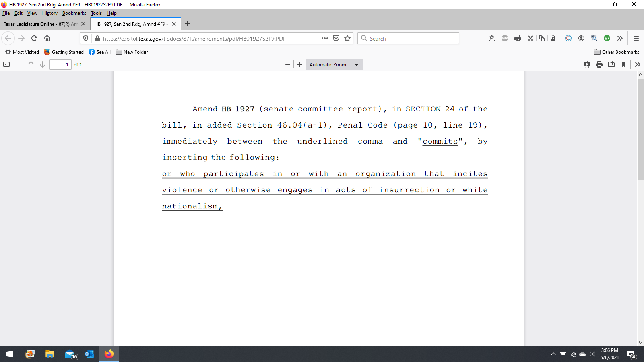Switch to Texas Legislature Online tab

[40, 24]
